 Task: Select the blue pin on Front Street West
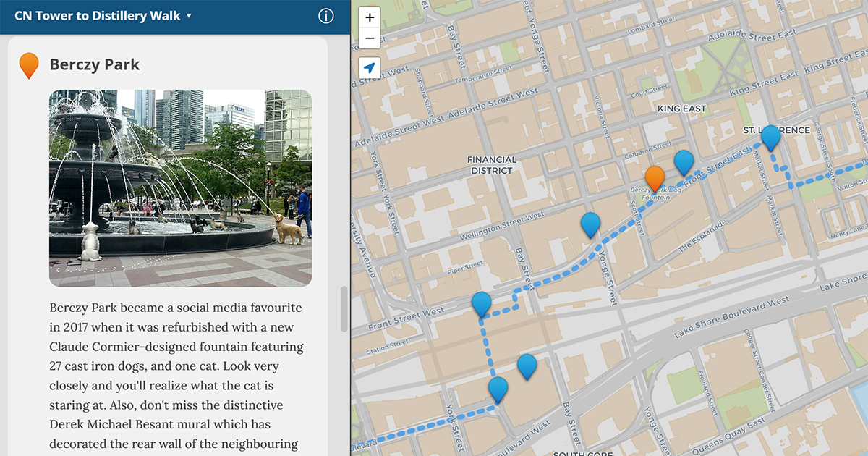(482, 305)
